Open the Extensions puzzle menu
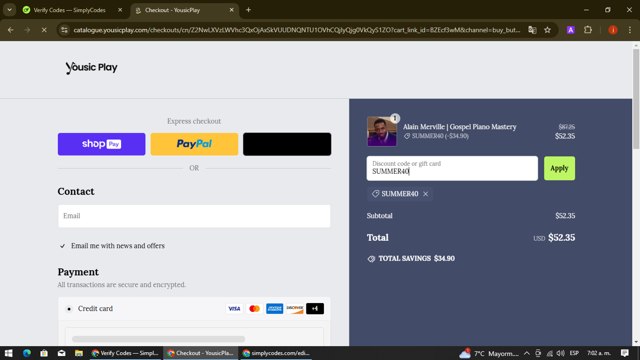The height and width of the screenshot is (360, 640). [x=588, y=30]
